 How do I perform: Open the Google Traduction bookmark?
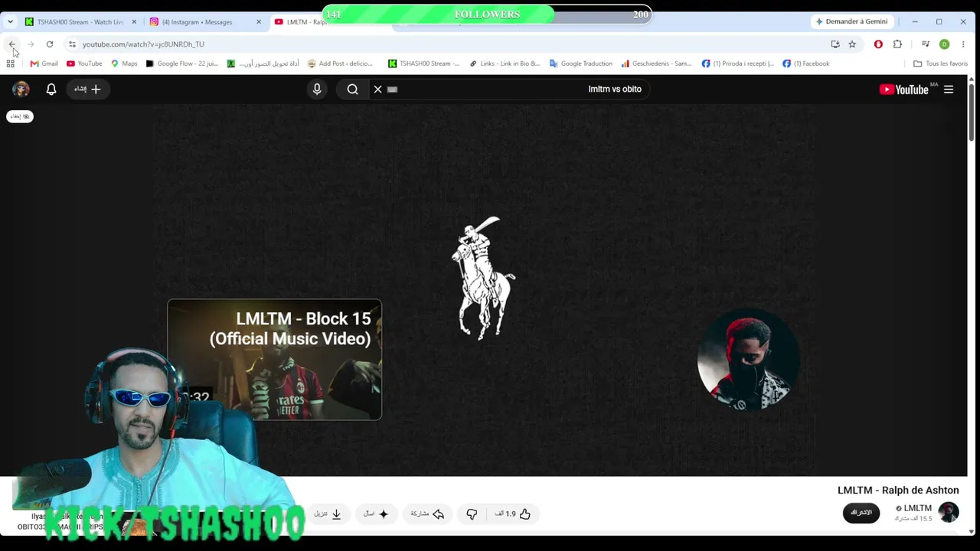tap(580, 64)
